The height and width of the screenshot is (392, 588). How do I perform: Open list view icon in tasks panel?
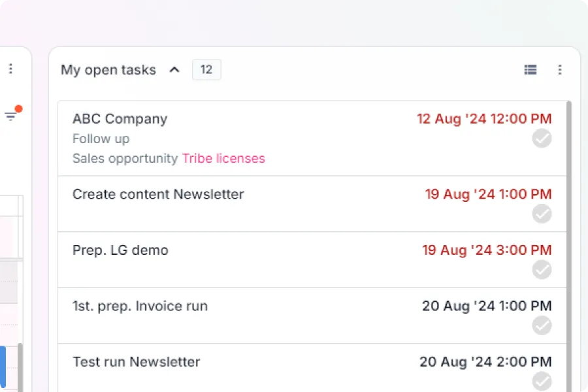click(531, 70)
